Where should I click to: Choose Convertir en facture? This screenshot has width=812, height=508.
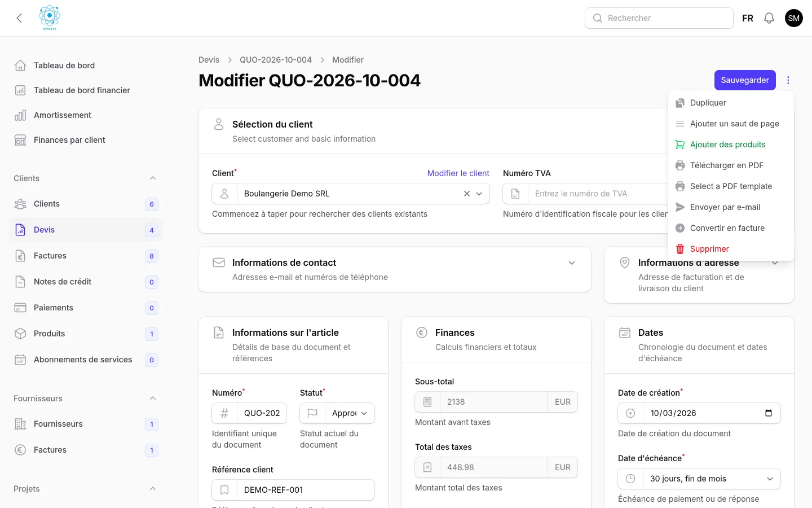[x=731, y=228]
